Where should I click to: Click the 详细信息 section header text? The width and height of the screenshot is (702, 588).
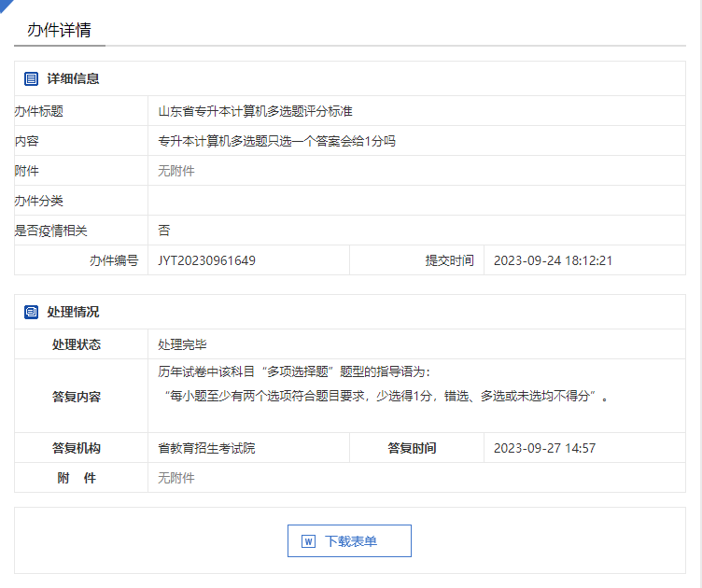point(73,78)
